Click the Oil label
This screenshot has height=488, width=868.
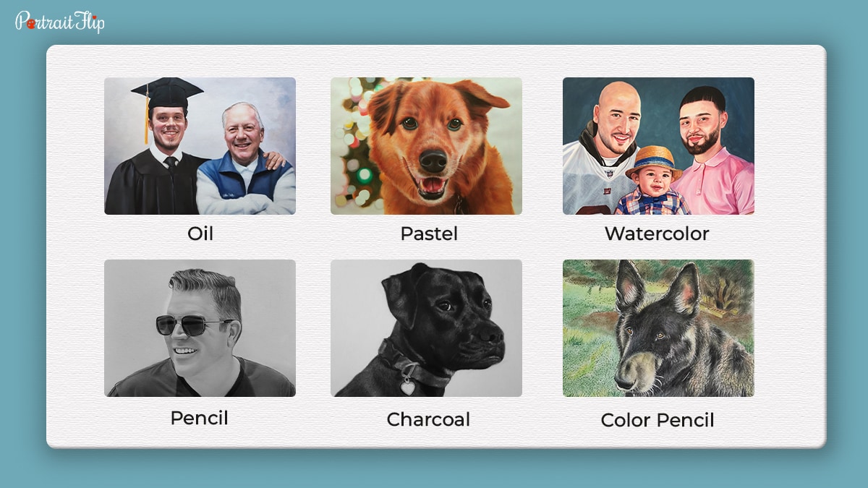[200, 234]
